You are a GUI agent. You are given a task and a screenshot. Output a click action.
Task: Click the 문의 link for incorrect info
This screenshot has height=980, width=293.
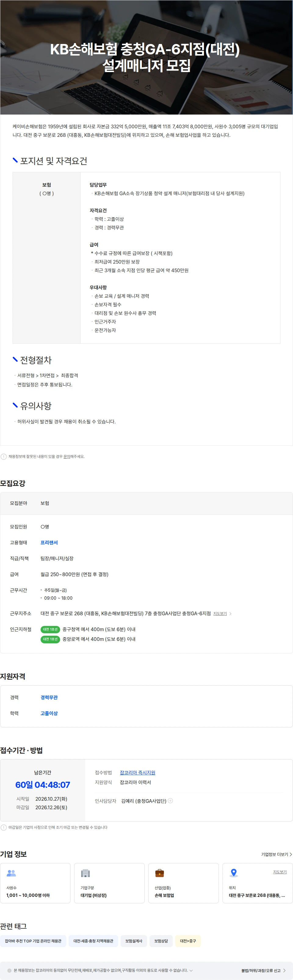(67, 456)
